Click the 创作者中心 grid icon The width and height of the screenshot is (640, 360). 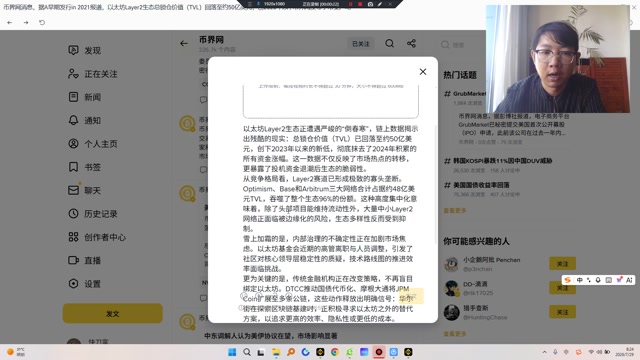pos(73,237)
